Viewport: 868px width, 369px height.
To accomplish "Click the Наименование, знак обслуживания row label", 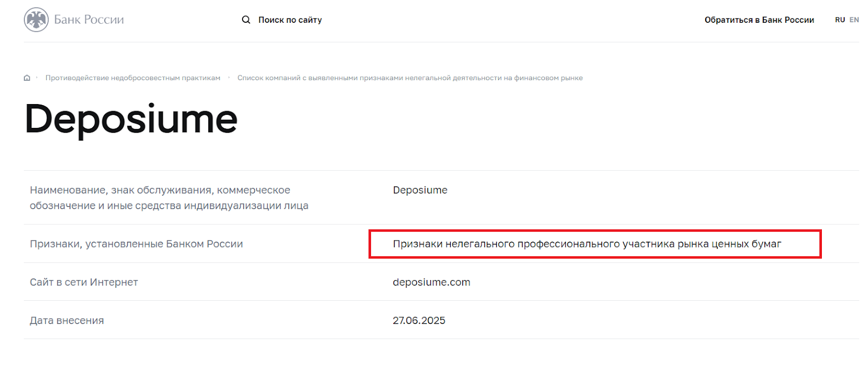I will 169,198.
